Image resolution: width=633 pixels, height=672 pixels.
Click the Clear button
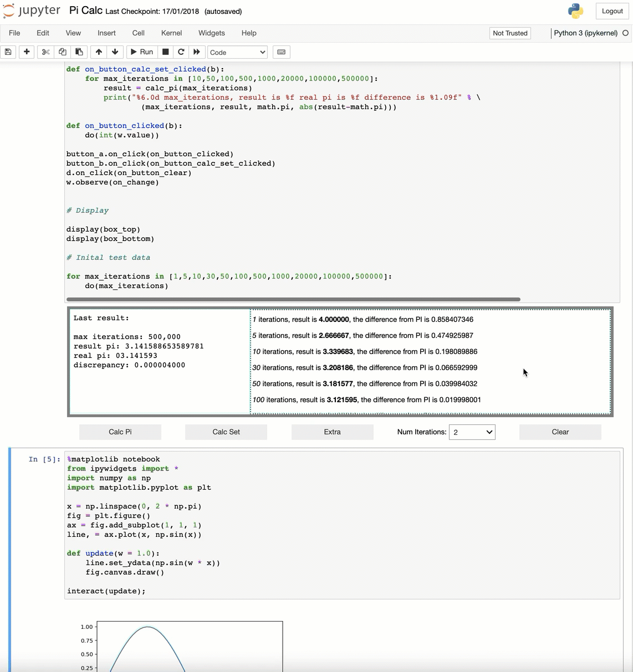(560, 432)
